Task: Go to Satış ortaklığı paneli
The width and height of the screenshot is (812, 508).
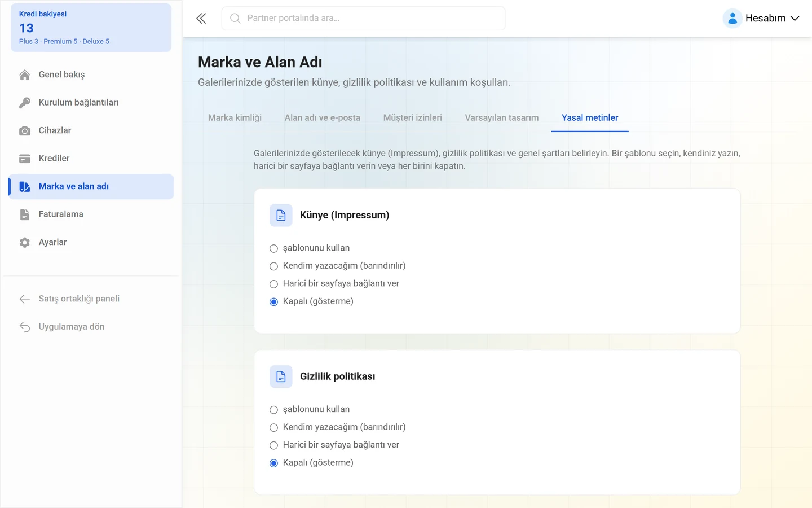Action: (x=91, y=299)
